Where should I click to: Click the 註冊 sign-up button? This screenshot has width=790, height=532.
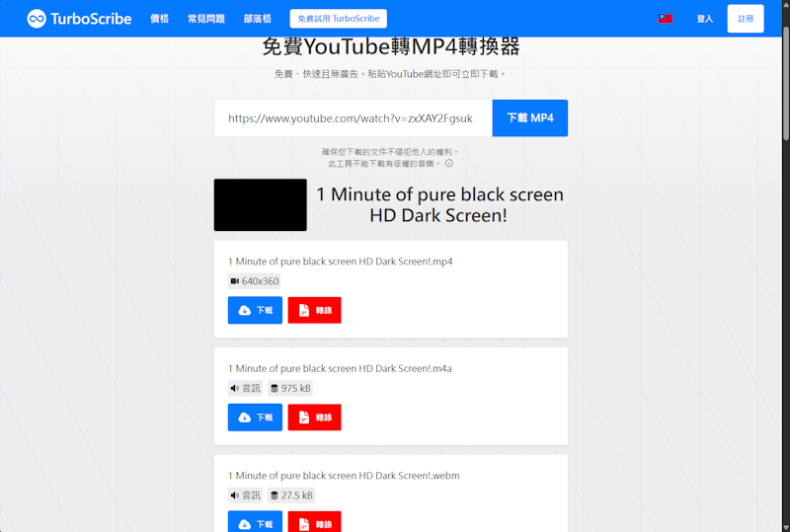coord(746,19)
